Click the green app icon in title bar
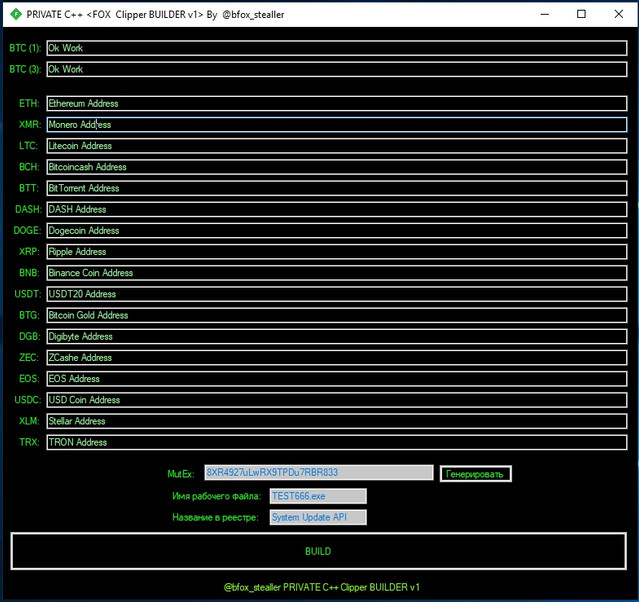This screenshot has height=602, width=639. coord(15,14)
